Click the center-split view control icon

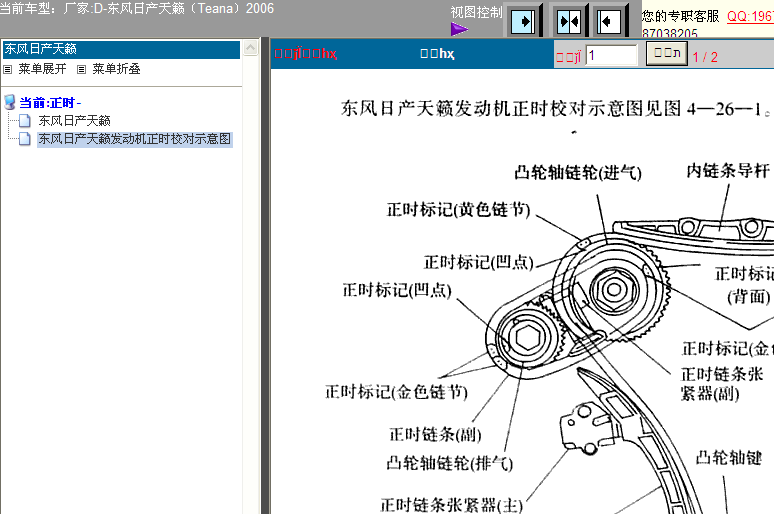(x=569, y=21)
